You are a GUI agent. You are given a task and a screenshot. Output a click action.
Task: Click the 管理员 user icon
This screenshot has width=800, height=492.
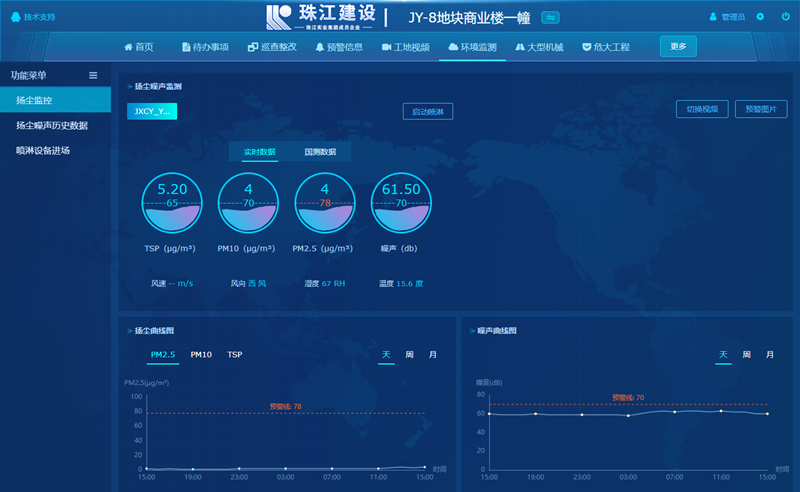pos(713,17)
